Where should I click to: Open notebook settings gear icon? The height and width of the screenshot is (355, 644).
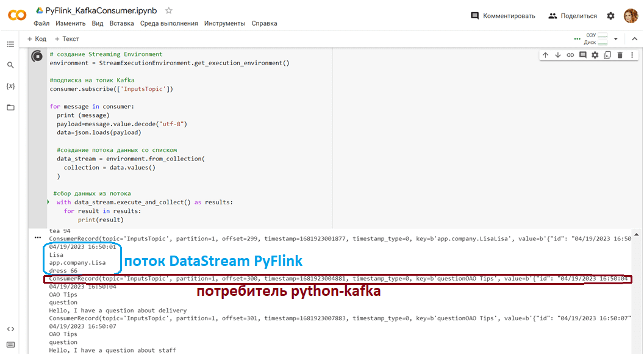tap(610, 16)
